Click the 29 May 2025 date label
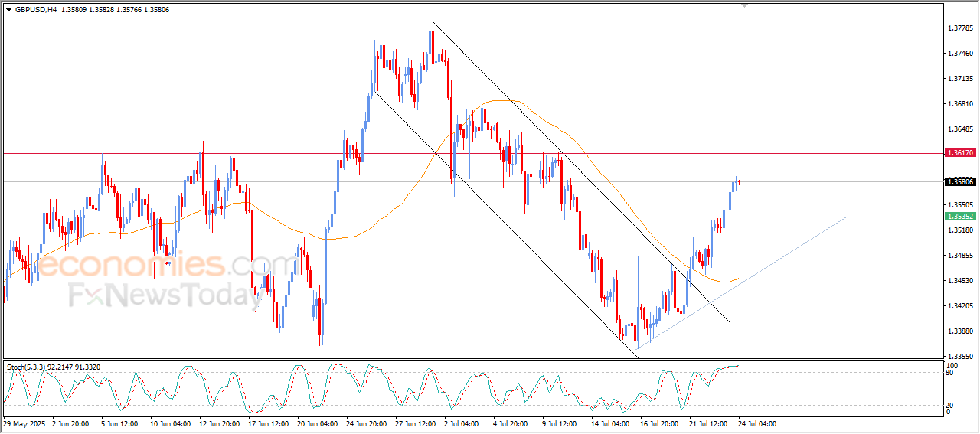The height and width of the screenshot is (434, 980). (x=24, y=423)
